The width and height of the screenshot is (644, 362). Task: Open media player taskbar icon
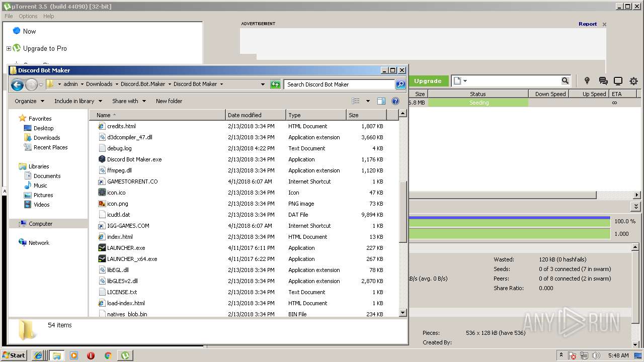click(73, 355)
